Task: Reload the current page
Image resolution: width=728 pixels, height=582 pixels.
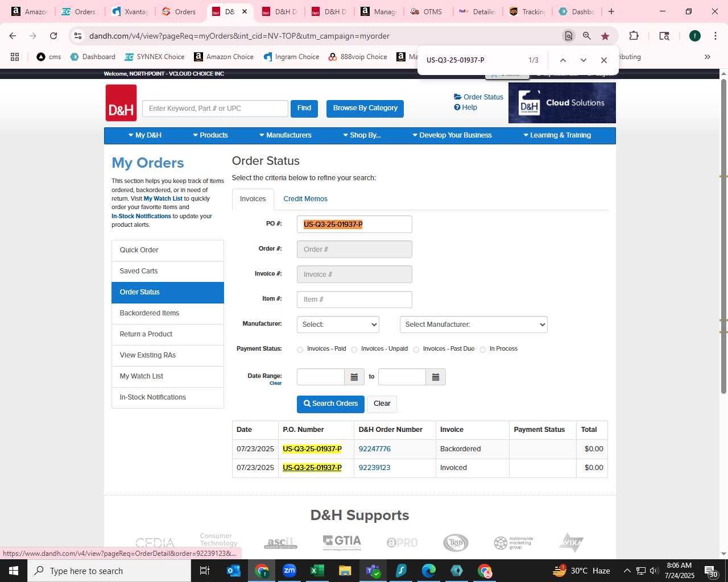Action: 53,36
